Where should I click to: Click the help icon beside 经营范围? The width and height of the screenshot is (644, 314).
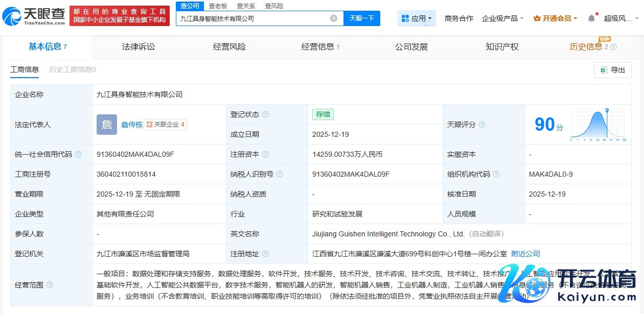50,285
